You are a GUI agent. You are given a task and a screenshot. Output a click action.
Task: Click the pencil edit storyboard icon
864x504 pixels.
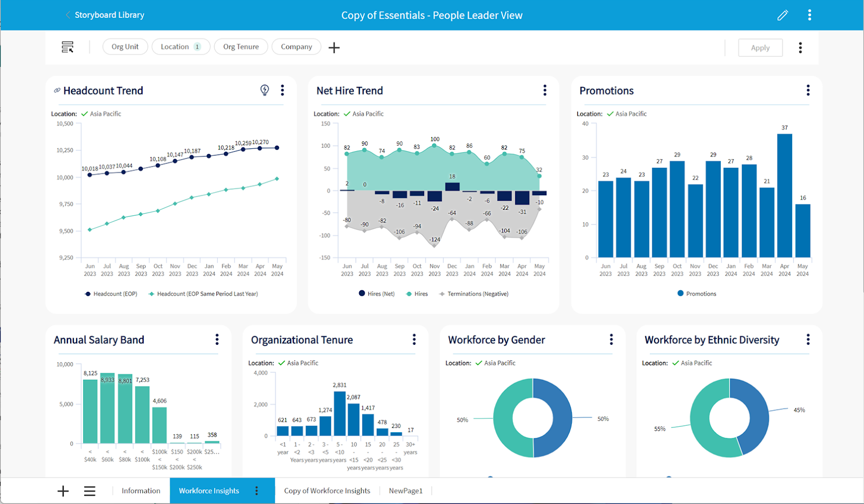pyautogui.click(x=782, y=15)
